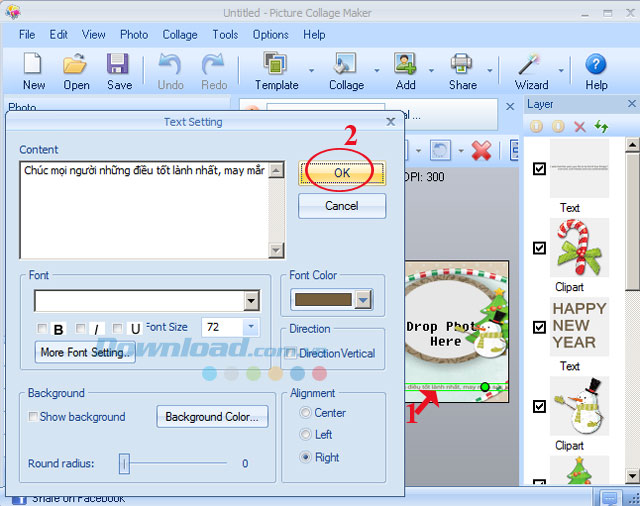Click the Redo toolbar icon

tap(213, 64)
